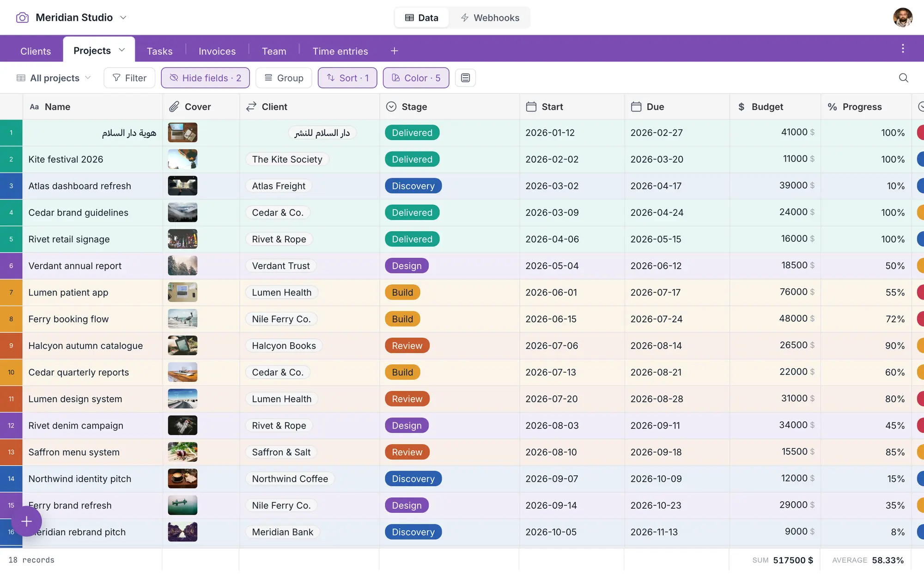Click the Client column link icon
Image resolution: width=924 pixels, height=578 pixels.
251,107
